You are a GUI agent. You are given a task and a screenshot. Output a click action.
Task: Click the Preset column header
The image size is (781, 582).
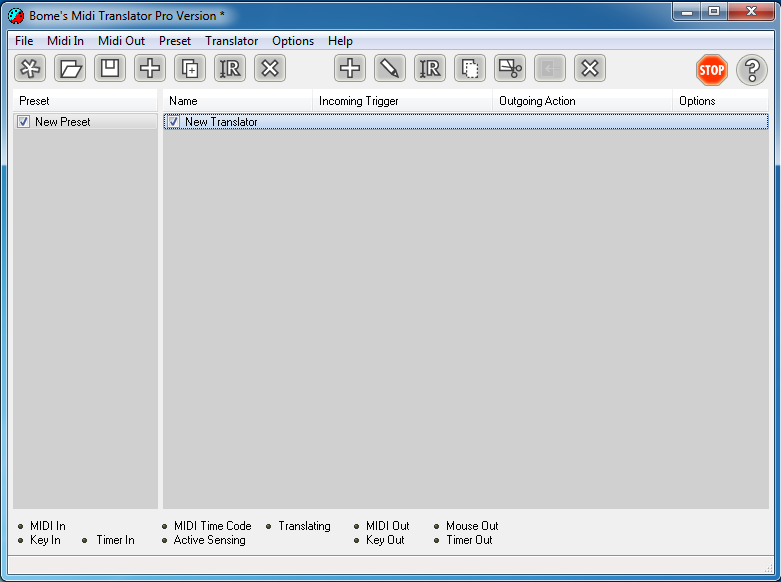pyautogui.click(x=85, y=101)
